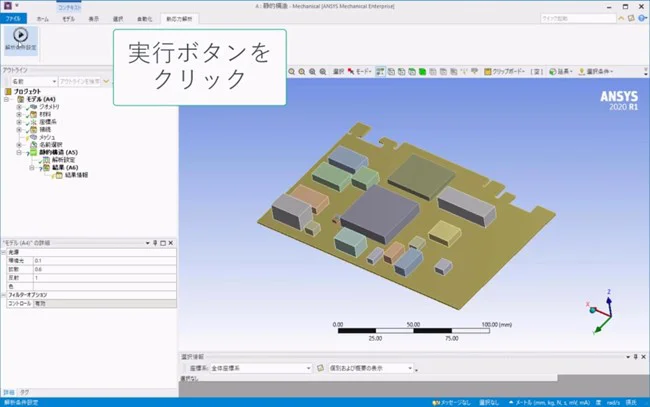The image size is (650, 407).
Task: Collapse the フィルターオプション section in details
Action: coord(3,295)
